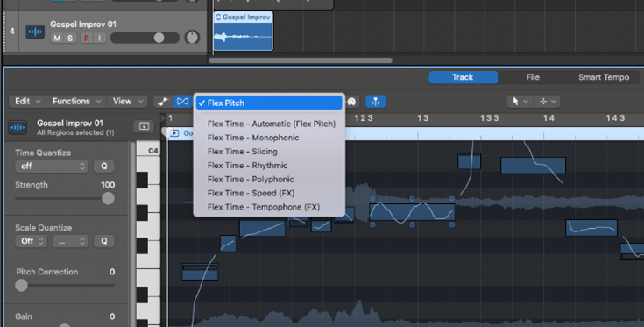Toggle the blue catch playhead button

coord(375,102)
